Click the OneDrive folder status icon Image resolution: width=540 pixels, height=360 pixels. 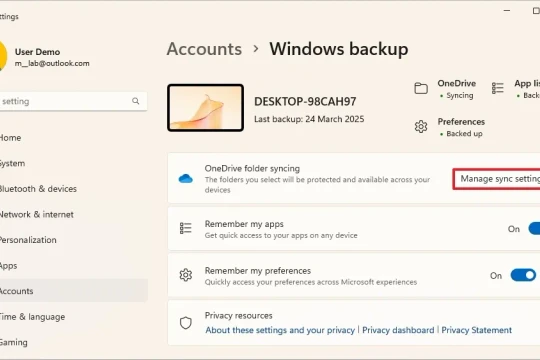coord(421,89)
